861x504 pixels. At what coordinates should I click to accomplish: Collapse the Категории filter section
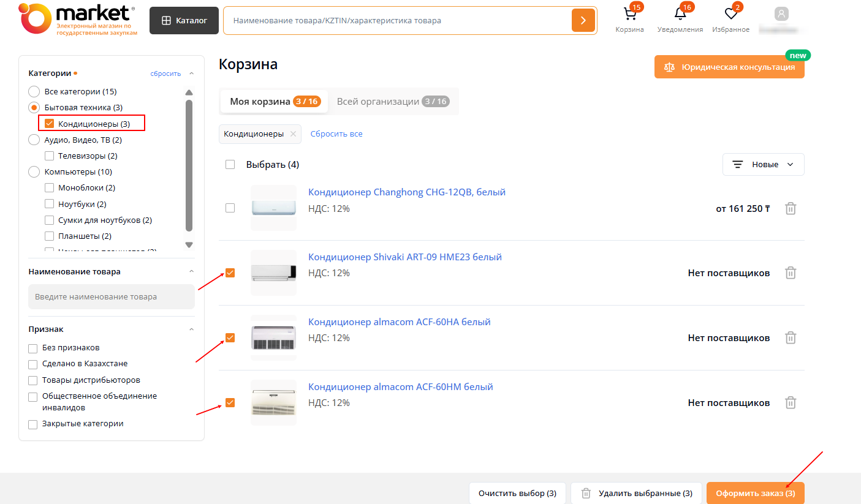pos(191,73)
